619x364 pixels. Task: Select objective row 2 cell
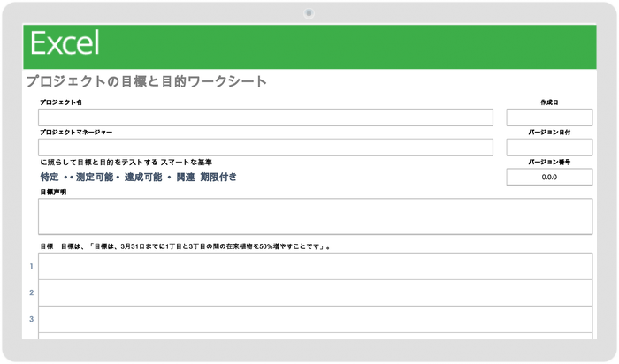click(x=315, y=292)
